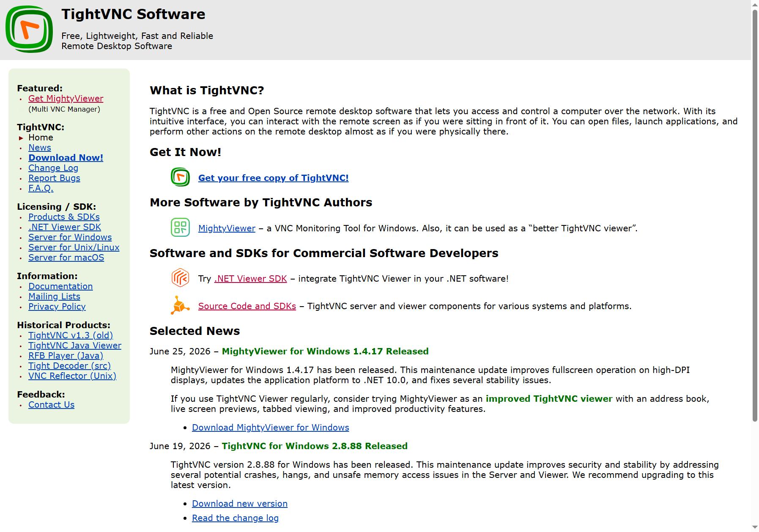Open the Change Log sidebar link
This screenshot has width=759, height=532.
click(53, 168)
